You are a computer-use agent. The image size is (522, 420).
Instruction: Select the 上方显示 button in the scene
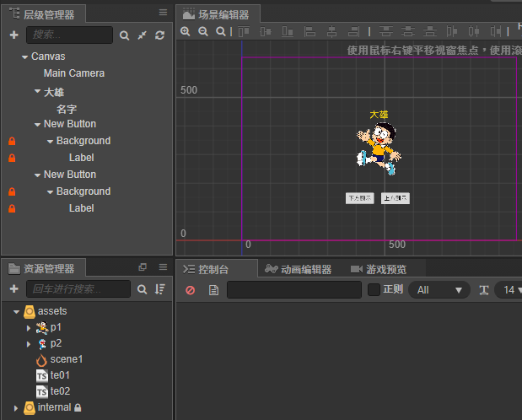click(396, 198)
